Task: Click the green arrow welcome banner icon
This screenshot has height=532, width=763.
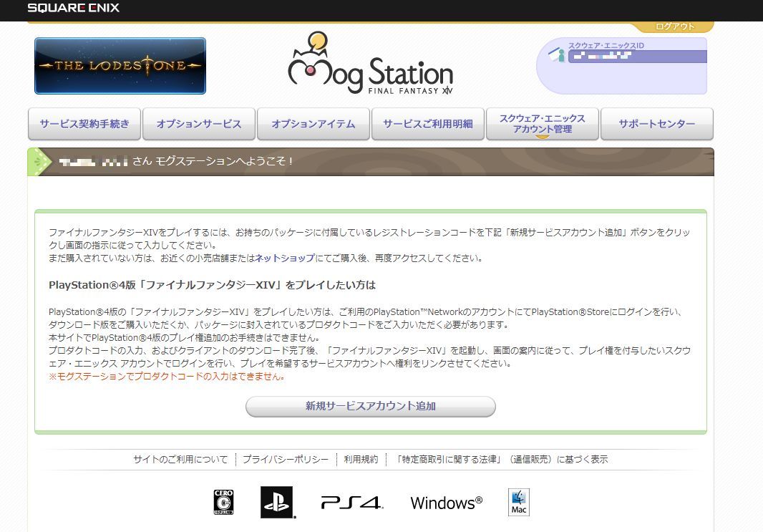Action: click(40, 162)
